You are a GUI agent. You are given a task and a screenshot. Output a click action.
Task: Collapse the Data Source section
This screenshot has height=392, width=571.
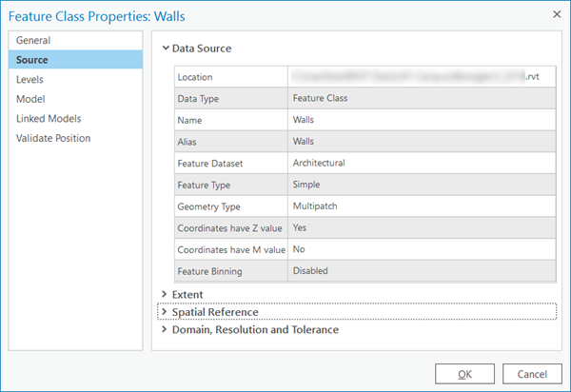166,48
